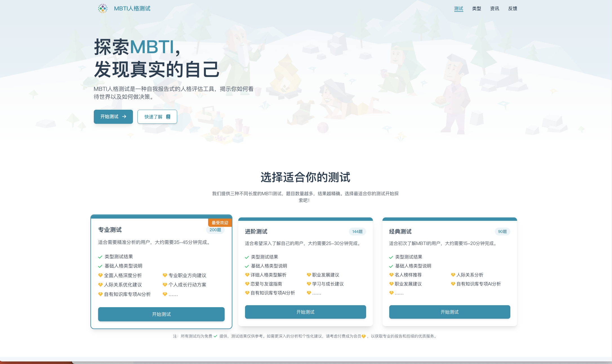Start the 专业测试 200-question test
The height and width of the screenshot is (364, 612).
tap(161, 314)
